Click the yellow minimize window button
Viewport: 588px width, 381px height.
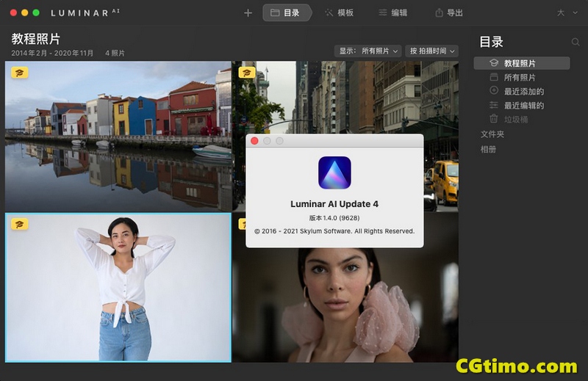click(25, 12)
